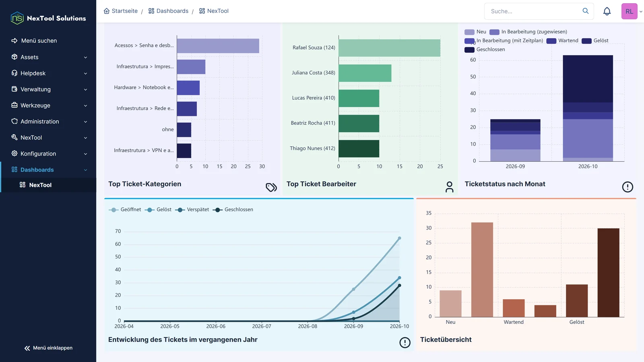Click the NexTool Solutions logo
644x362 pixels.
pyautogui.click(x=48, y=18)
